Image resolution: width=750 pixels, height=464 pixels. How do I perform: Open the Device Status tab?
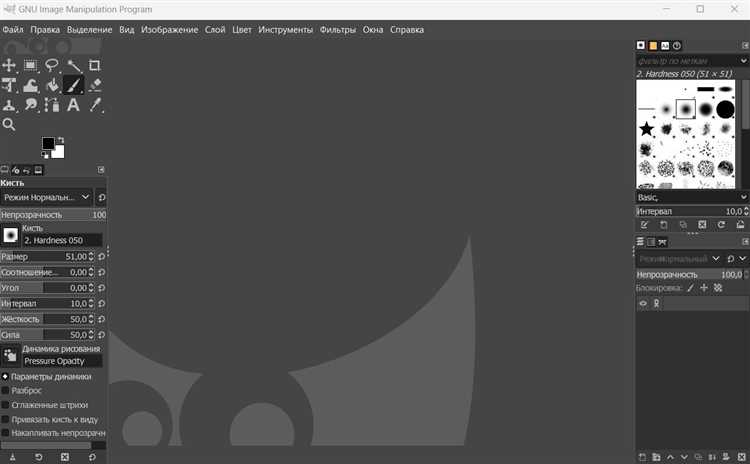[x=16, y=170]
